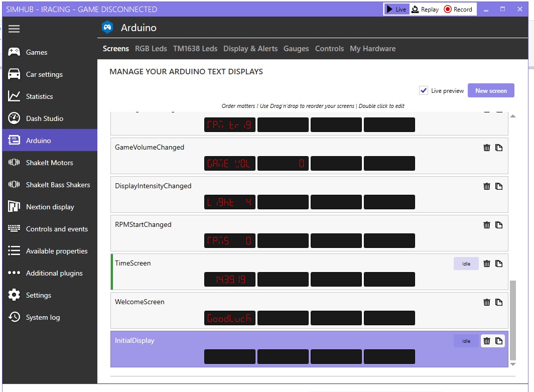The image size is (534, 392).
Task: Click the Available properties list icon
Action: click(x=14, y=250)
